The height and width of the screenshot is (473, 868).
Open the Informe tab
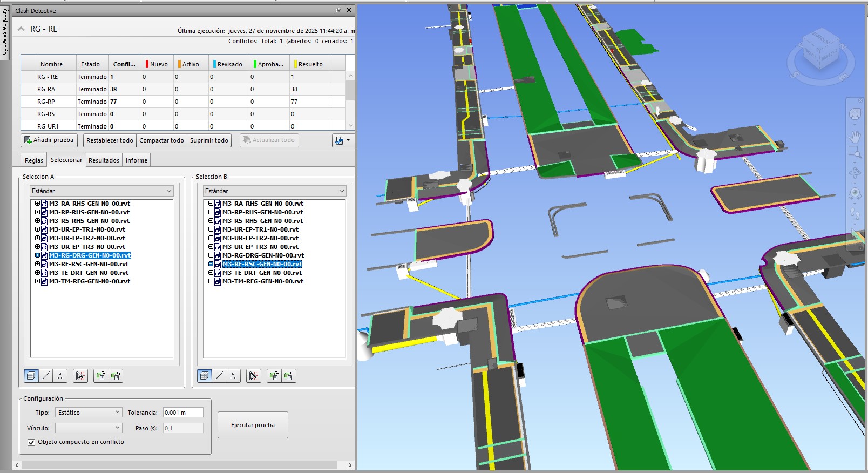coord(137,160)
